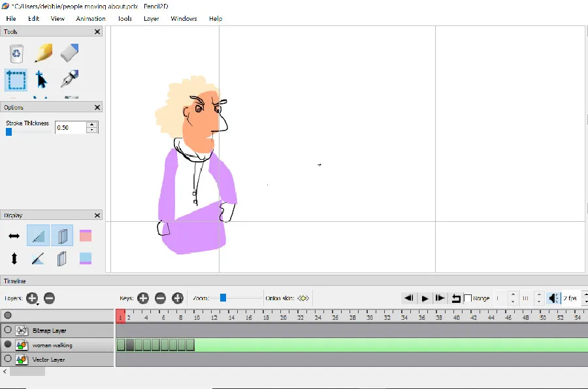Open the Animation menu

coord(91,18)
